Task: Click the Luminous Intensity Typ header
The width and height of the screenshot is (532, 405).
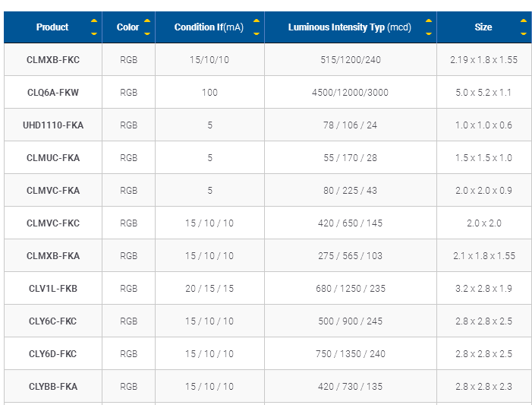Action: coord(349,27)
